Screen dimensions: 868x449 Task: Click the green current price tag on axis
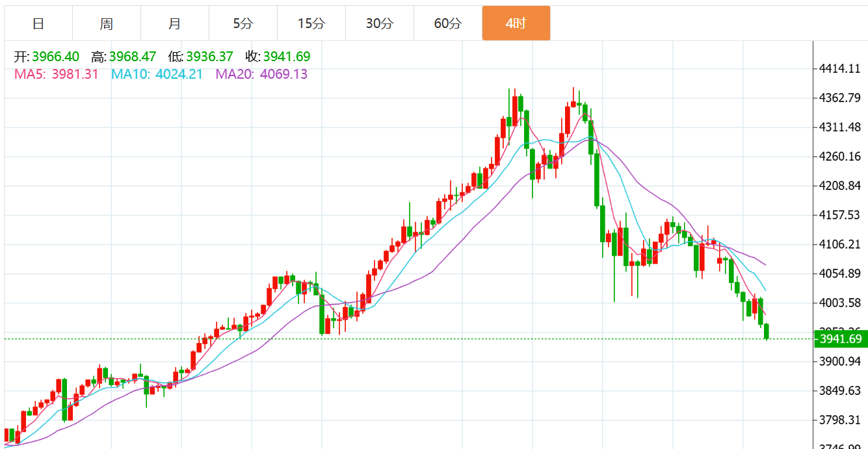[840, 339]
